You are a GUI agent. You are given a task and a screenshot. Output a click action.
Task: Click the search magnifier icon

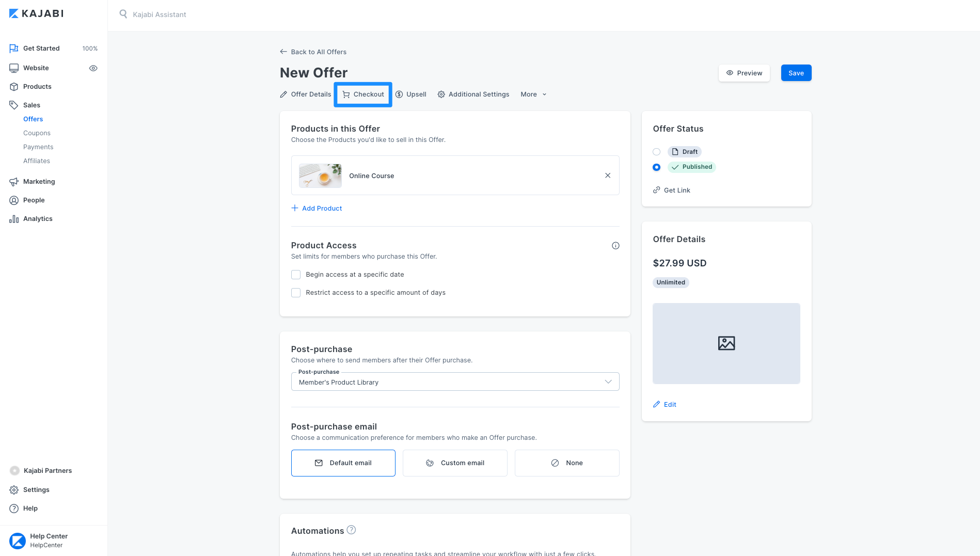pos(123,14)
